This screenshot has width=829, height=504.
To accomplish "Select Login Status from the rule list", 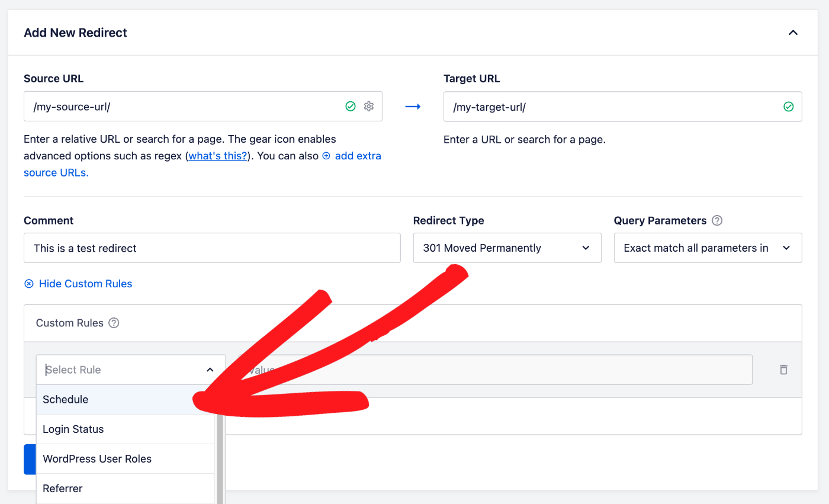I will point(73,429).
